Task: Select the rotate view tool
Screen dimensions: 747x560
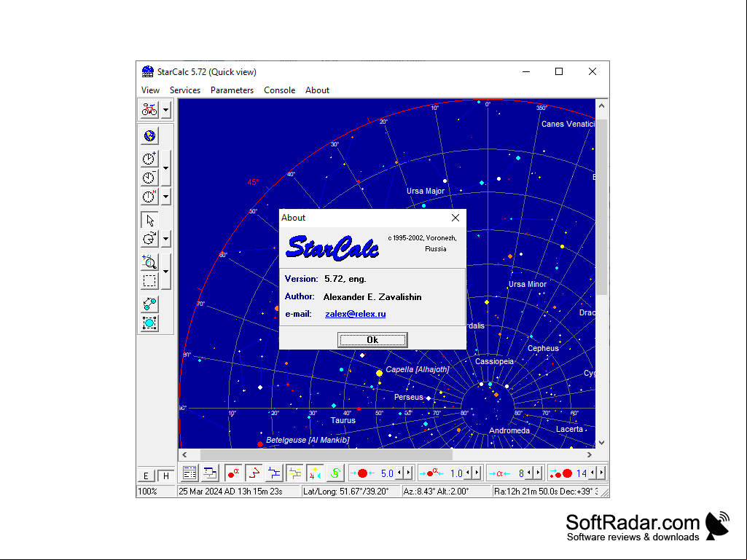Action: [x=149, y=239]
